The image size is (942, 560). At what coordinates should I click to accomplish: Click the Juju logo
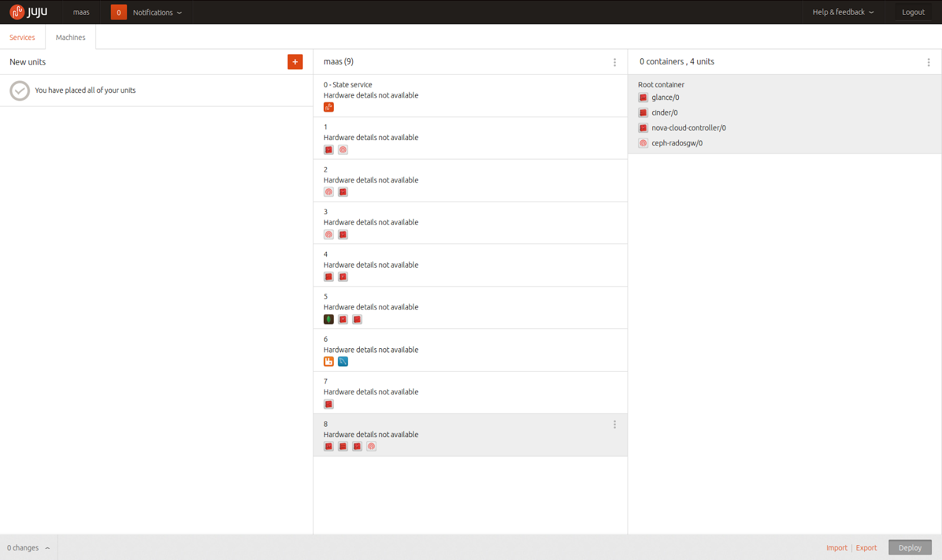28,12
